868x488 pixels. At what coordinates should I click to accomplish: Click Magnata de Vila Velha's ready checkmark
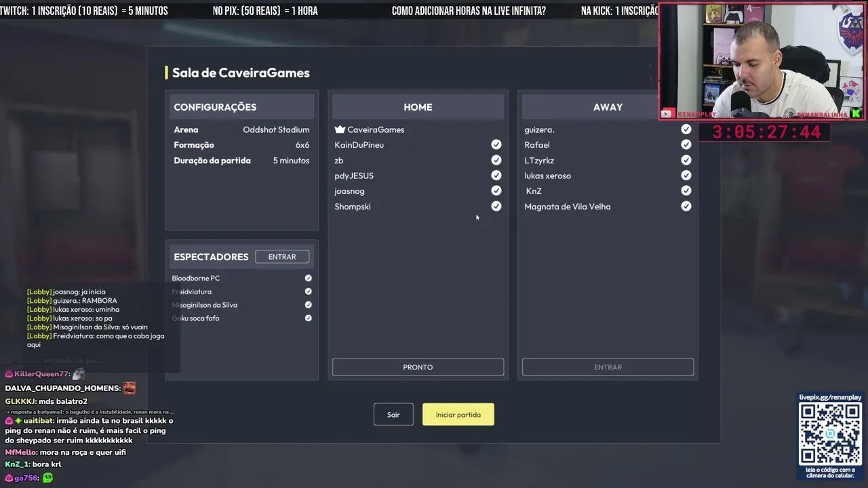686,206
